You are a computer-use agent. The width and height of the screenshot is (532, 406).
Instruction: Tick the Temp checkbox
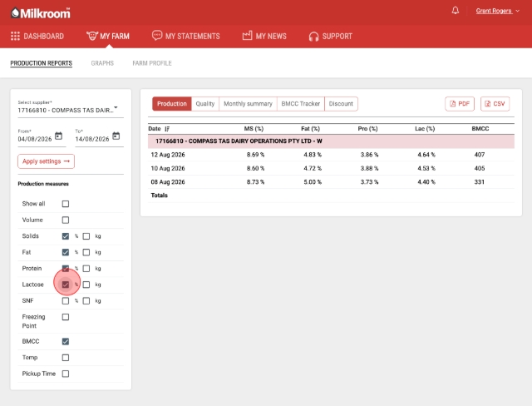point(66,358)
